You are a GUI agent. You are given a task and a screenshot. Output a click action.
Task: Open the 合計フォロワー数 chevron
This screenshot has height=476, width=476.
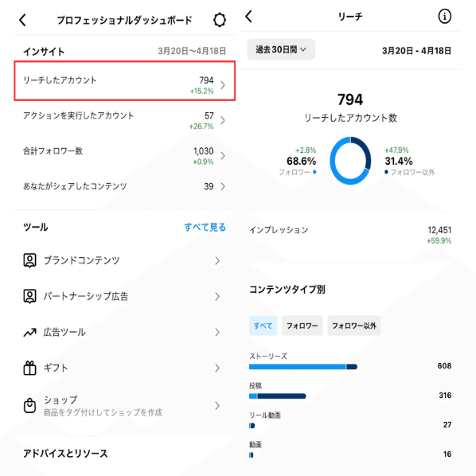223,156
